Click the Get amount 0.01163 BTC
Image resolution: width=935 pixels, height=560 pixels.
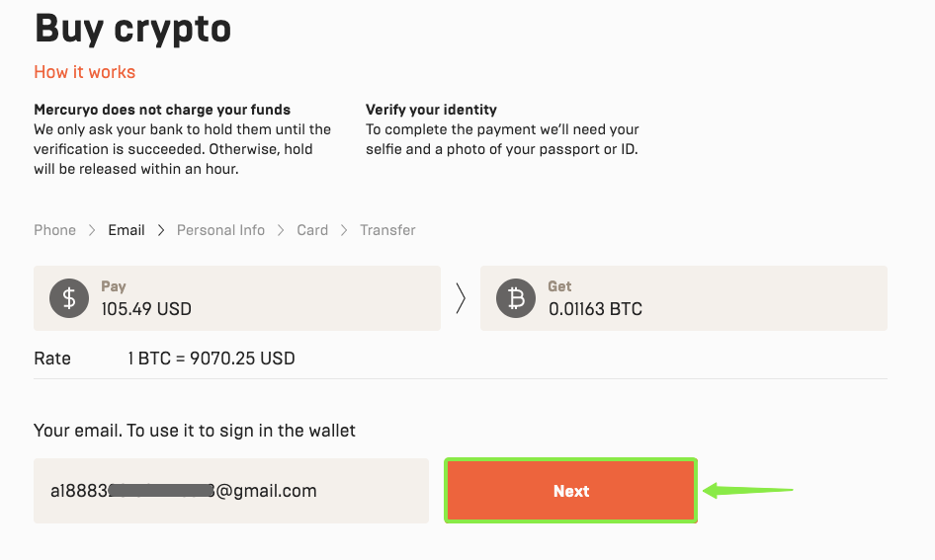595,309
